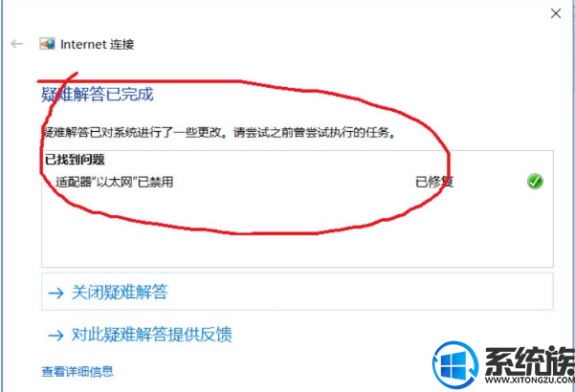Click the 已修复 status text

(x=434, y=182)
